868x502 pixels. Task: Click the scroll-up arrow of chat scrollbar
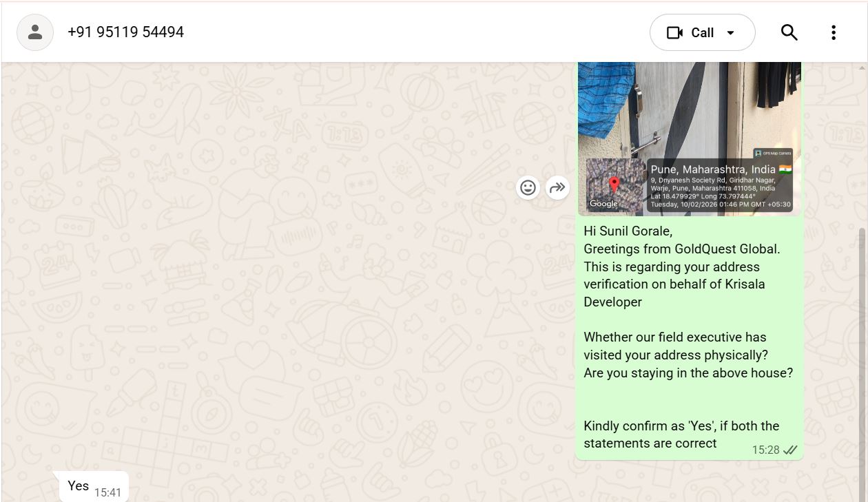(862, 67)
